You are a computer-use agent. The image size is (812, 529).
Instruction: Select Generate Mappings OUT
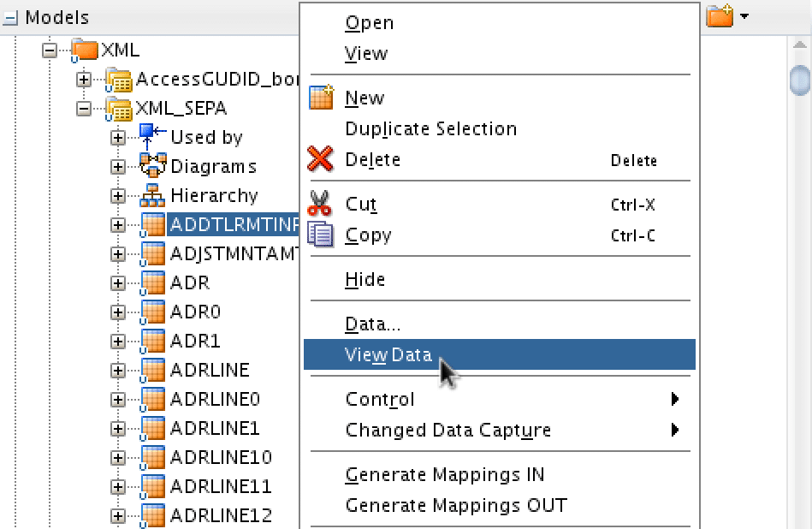pyautogui.click(x=499, y=505)
